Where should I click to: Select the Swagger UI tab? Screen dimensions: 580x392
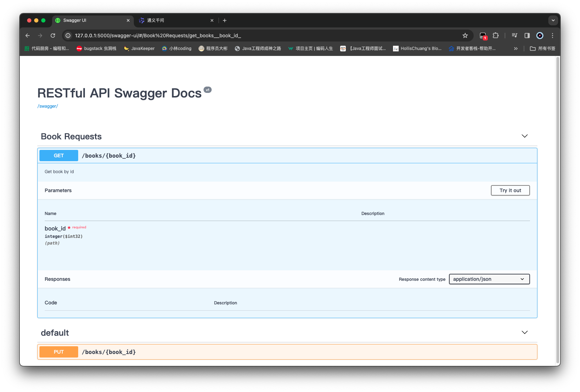coord(93,20)
